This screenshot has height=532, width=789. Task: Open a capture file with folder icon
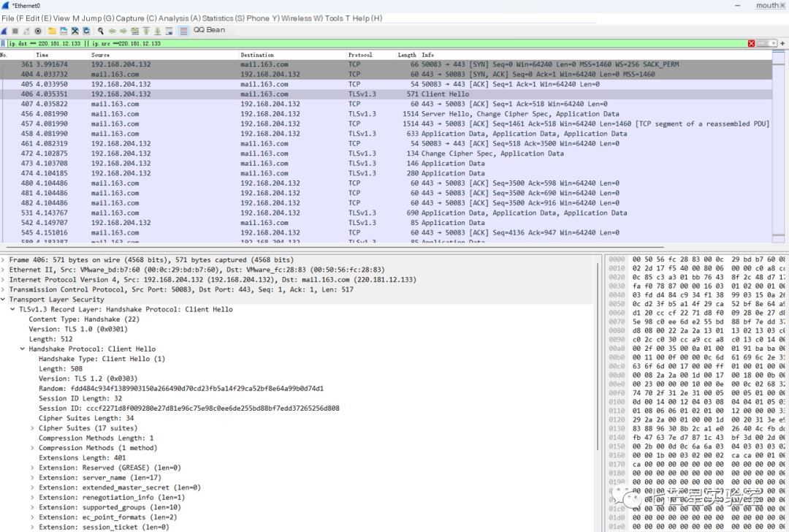[x=52, y=31]
